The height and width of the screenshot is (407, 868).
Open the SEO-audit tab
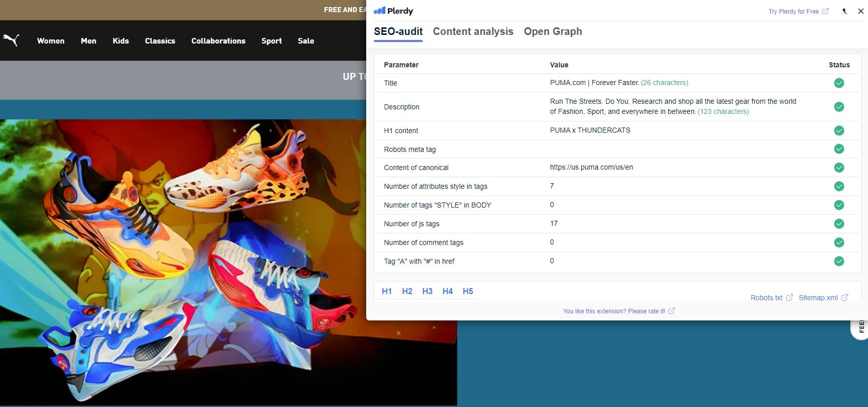(398, 31)
